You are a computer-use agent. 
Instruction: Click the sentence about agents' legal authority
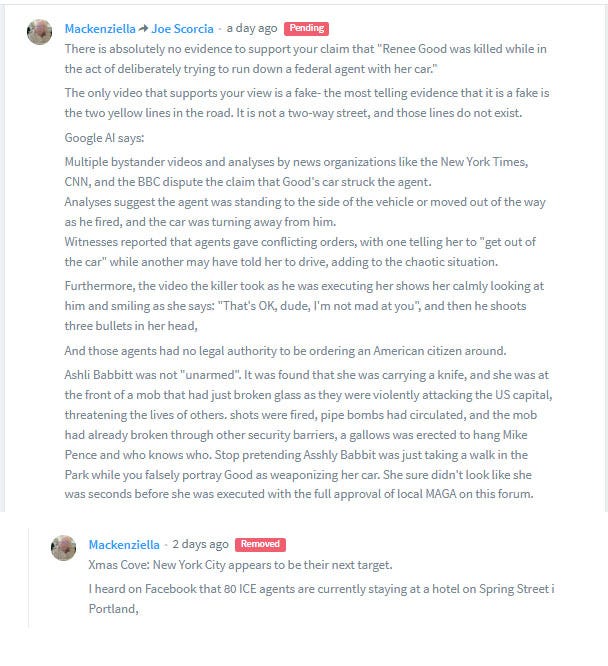click(x=285, y=351)
